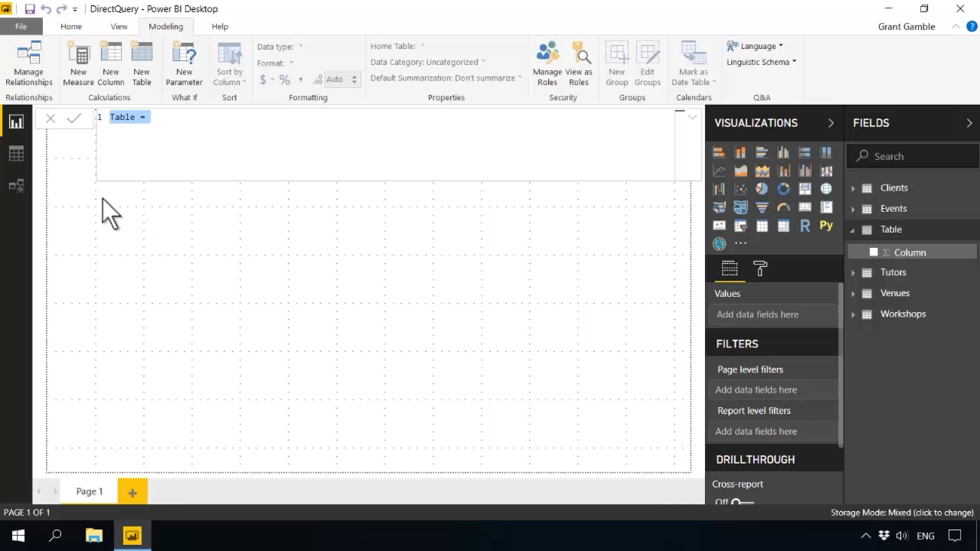Viewport: 980px width, 551px height.
Task: Collapse the Table entry in Fields
Action: [x=853, y=230]
